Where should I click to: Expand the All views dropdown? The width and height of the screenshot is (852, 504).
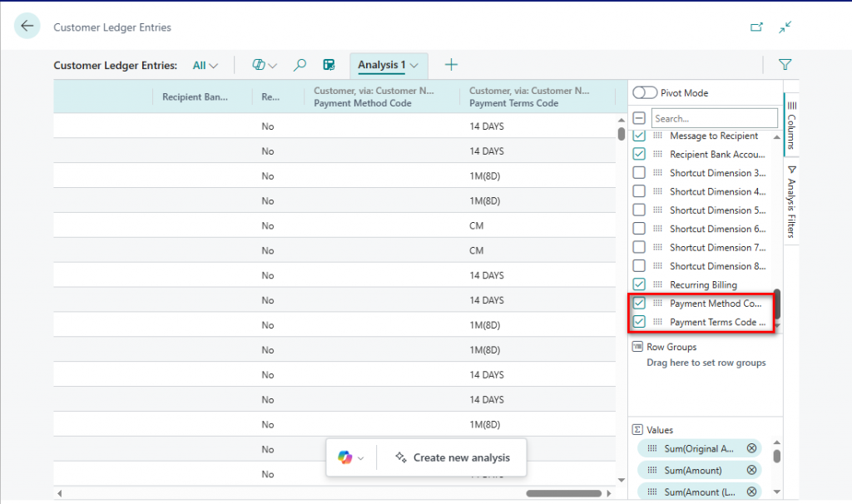tap(205, 65)
